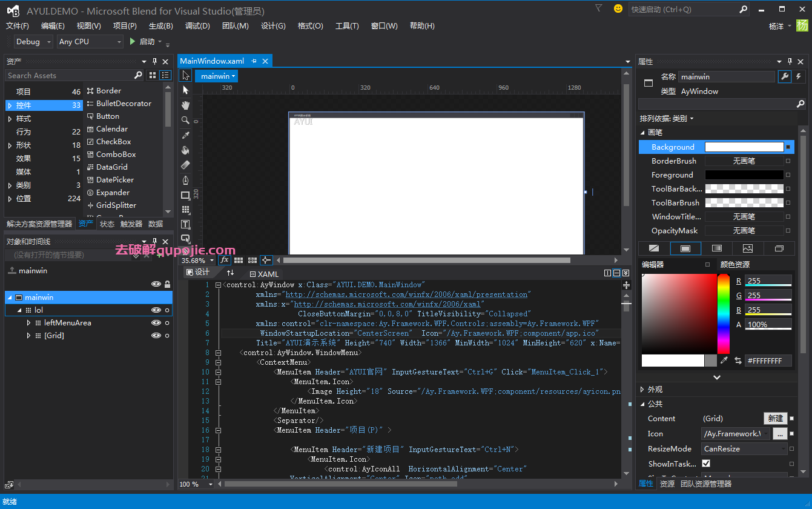Viewport: 812px width, 509px height.
Task: Expand the leftMenuArea tree node
Action: 28,323
